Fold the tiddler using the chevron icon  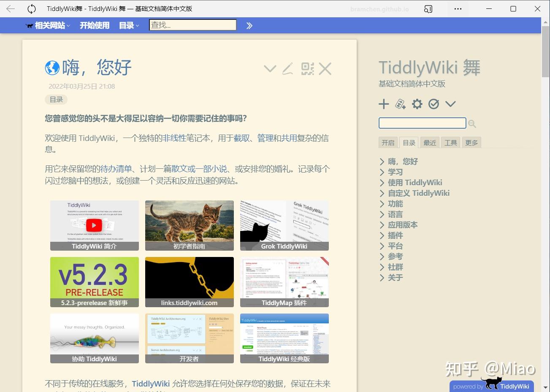tap(270, 68)
